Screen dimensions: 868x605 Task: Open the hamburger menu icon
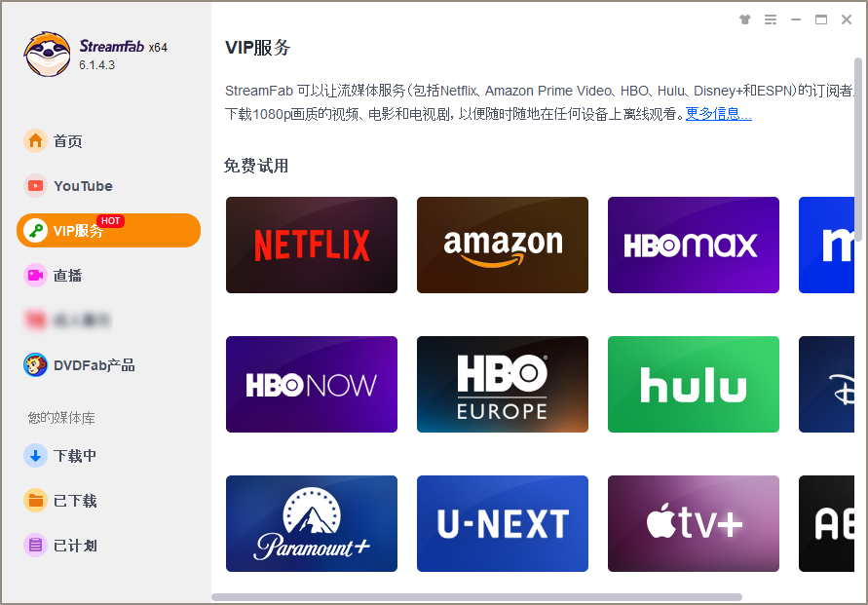coord(771,19)
